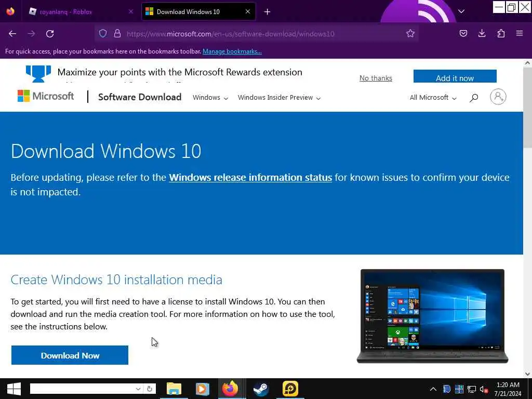The image size is (532, 399).
Task: Click the scrollbar down arrow
Action: [x=527, y=374]
